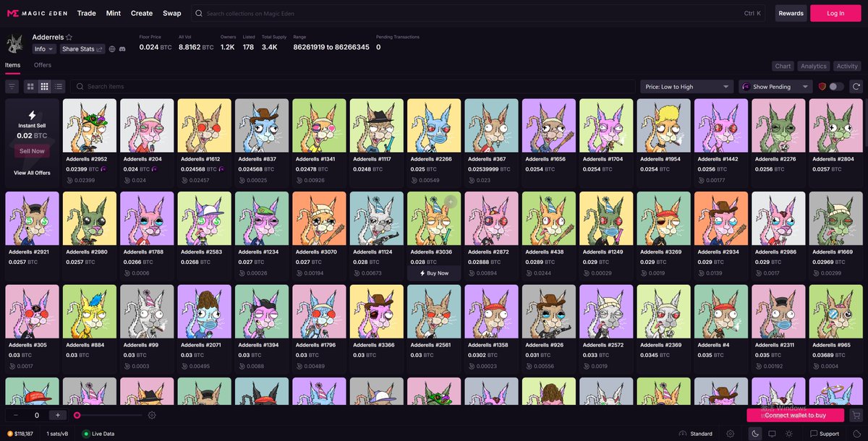
Task: Open the filters panel icon
Action: [12, 86]
